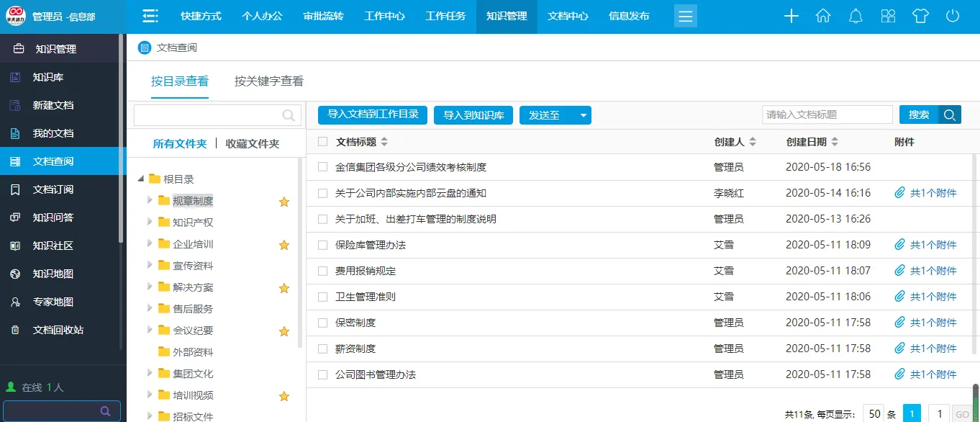Collapse the 根目录 root folder

click(x=140, y=179)
